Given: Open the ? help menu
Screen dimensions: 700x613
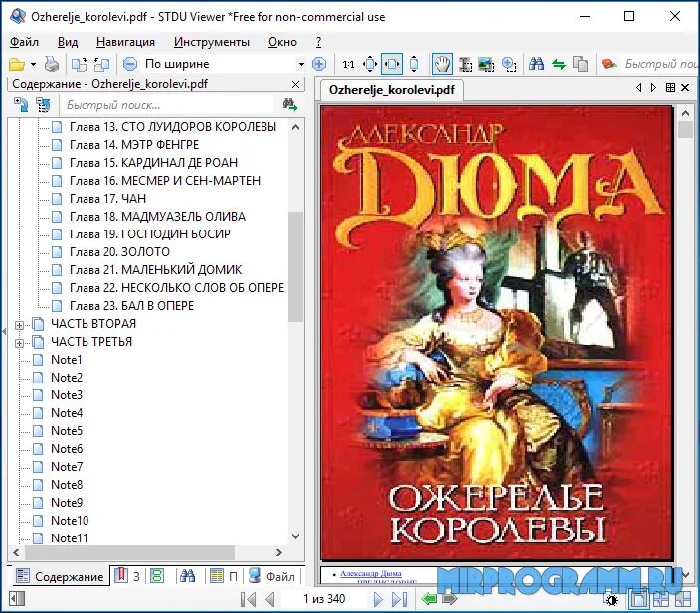Looking at the screenshot, I should 318,42.
